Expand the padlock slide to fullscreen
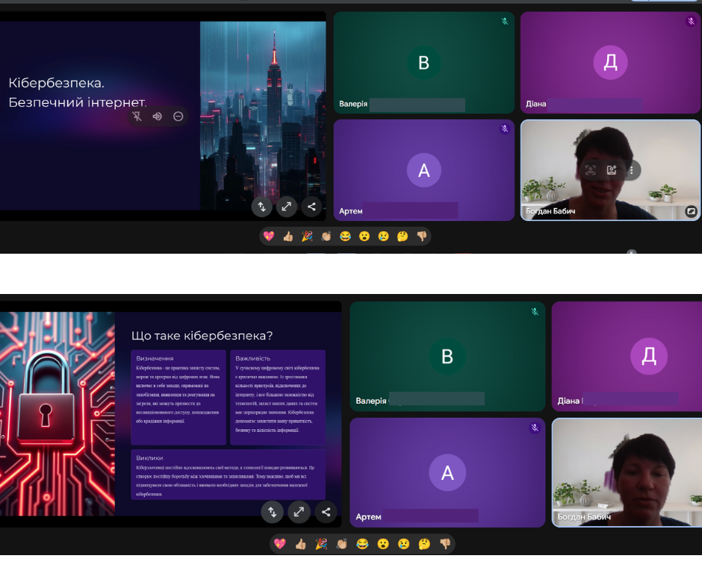 pyautogui.click(x=299, y=512)
